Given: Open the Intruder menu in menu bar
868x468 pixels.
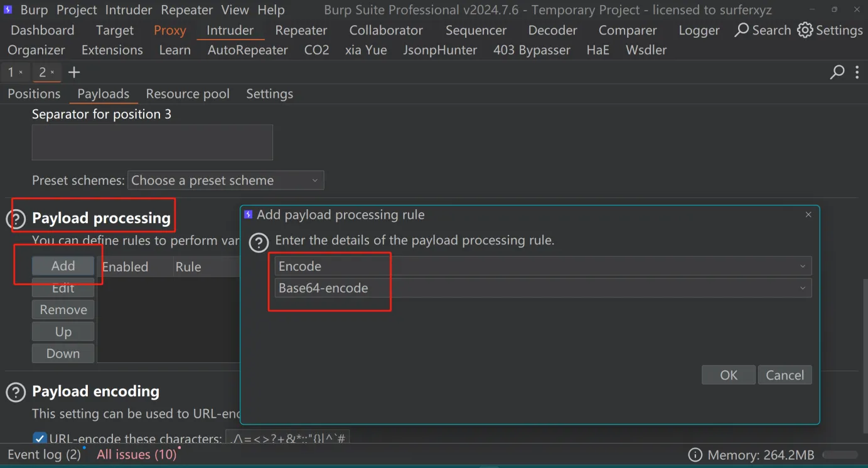Looking at the screenshot, I should pos(129,10).
